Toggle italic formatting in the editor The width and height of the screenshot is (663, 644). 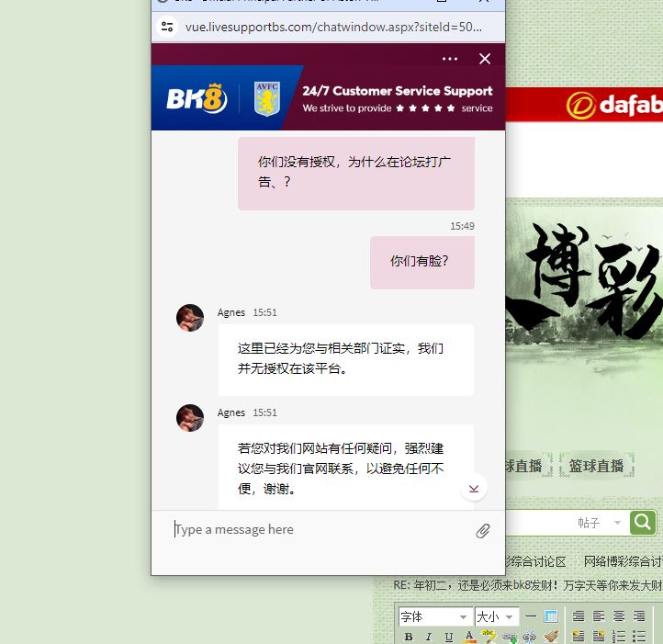429,637
